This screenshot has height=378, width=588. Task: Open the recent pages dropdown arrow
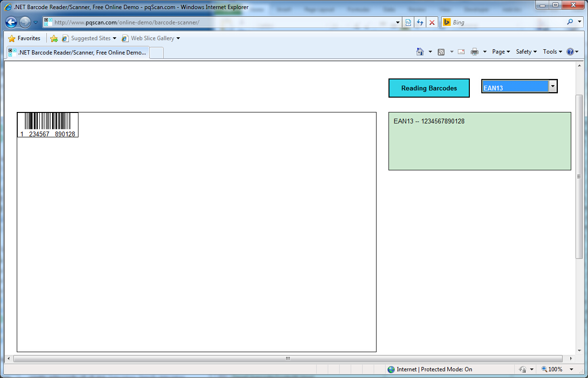(x=36, y=22)
